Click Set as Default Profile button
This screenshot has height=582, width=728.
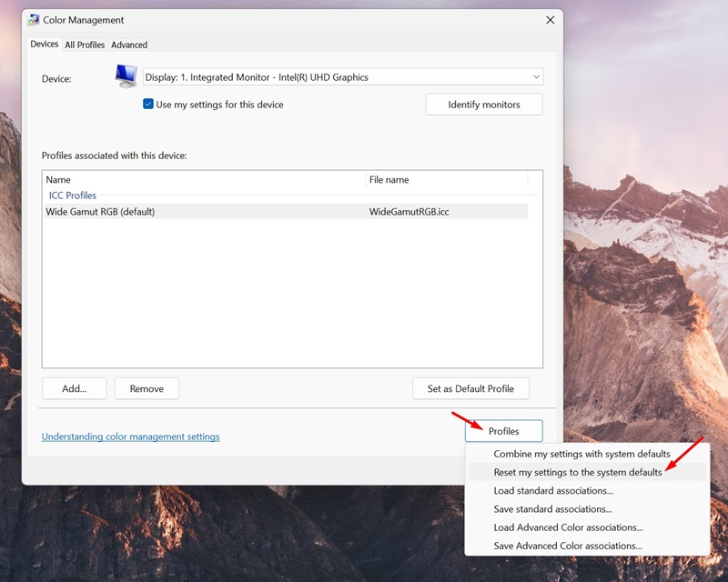coord(470,388)
